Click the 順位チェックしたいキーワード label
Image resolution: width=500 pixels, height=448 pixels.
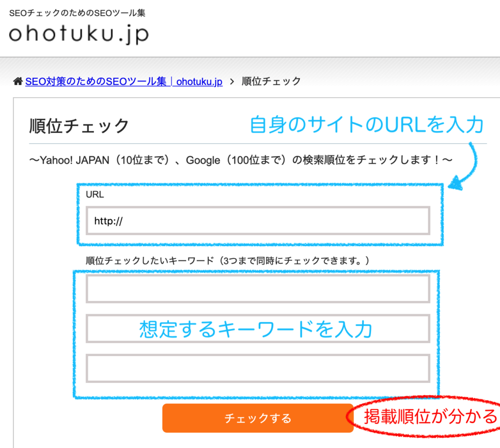[x=228, y=261]
